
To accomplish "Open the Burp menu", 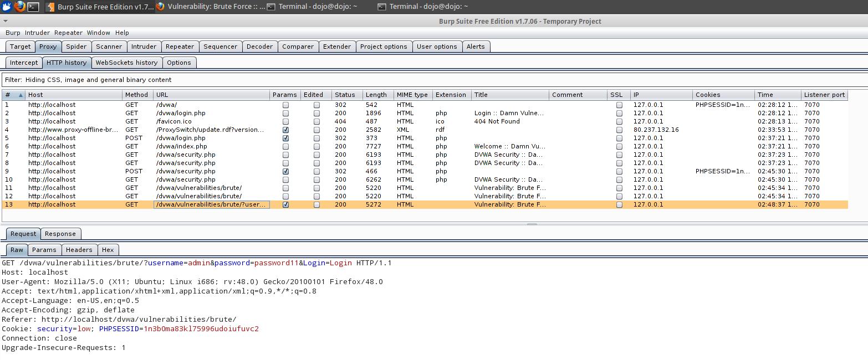I will point(13,33).
